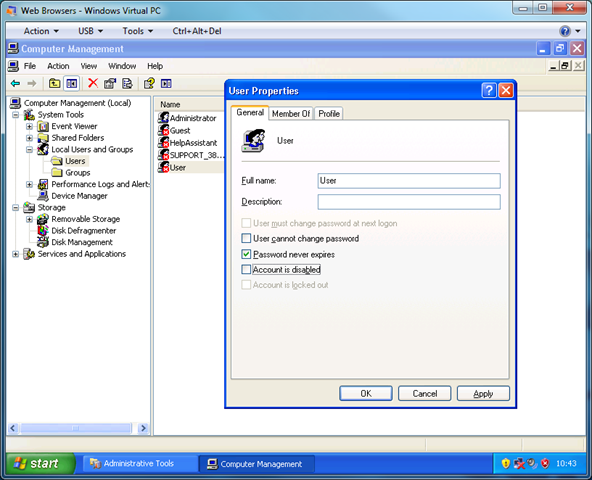Select the General tab
The width and height of the screenshot is (592, 480).
pos(250,113)
